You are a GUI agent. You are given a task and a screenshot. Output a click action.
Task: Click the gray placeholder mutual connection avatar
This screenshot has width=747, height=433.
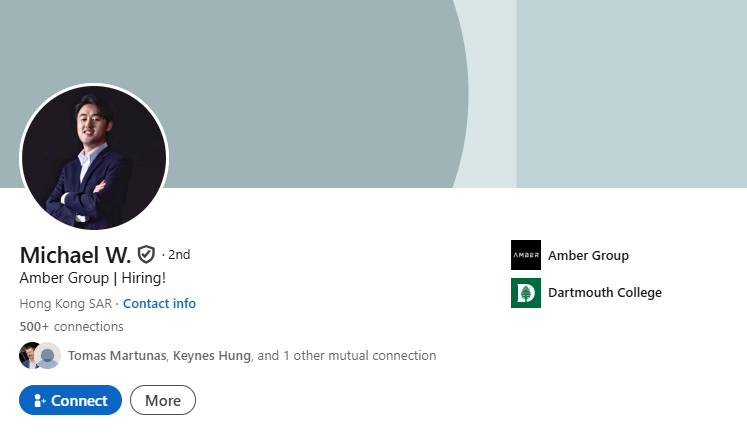(49, 355)
